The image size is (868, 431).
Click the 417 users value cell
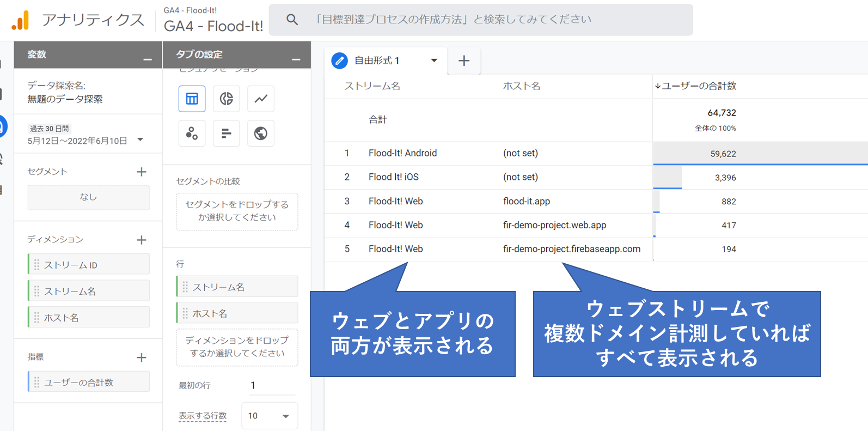(x=729, y=226)
